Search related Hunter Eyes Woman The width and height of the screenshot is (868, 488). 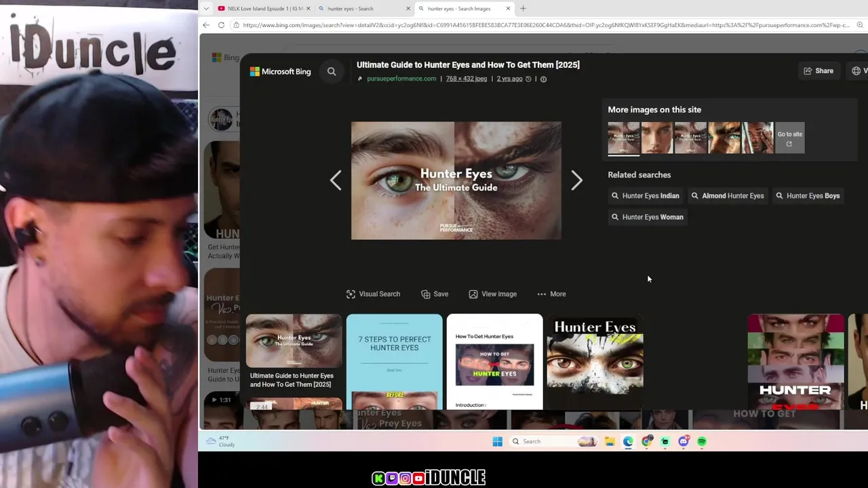(648, 217)
